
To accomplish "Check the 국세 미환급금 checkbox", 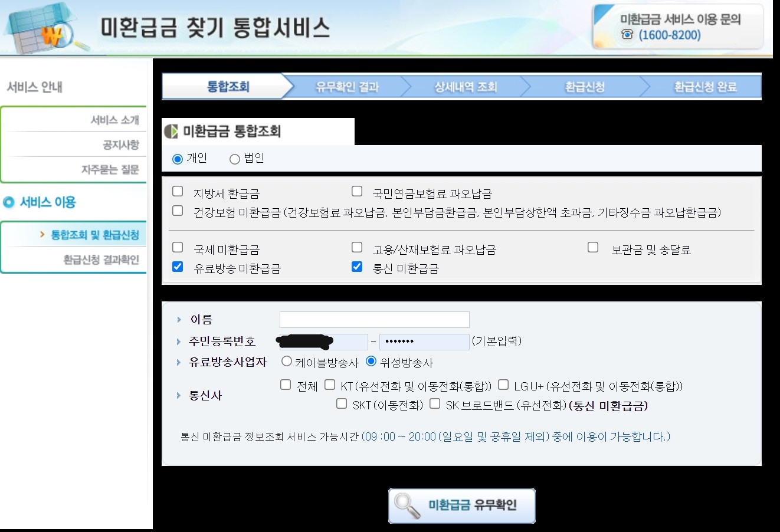I will [x=177, y=247].
